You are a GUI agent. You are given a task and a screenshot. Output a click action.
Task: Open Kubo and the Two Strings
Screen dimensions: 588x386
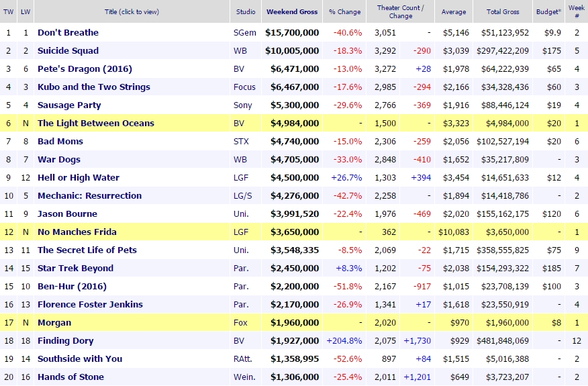94,87
